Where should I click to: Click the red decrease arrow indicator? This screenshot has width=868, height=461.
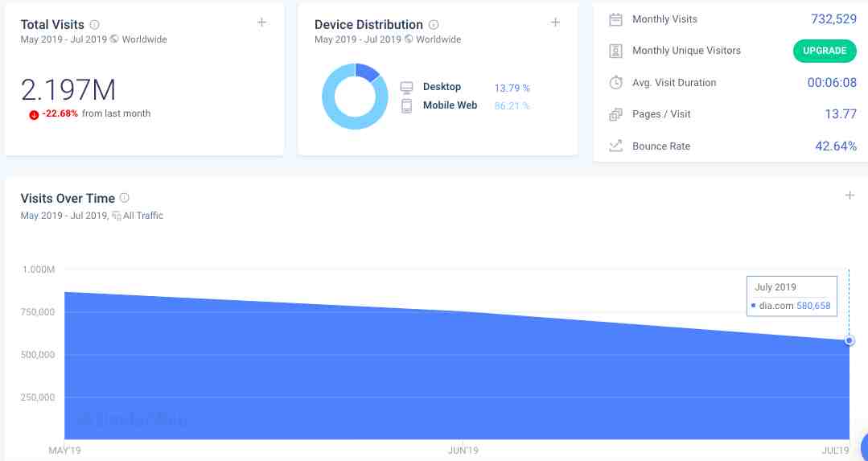[34, 114]
